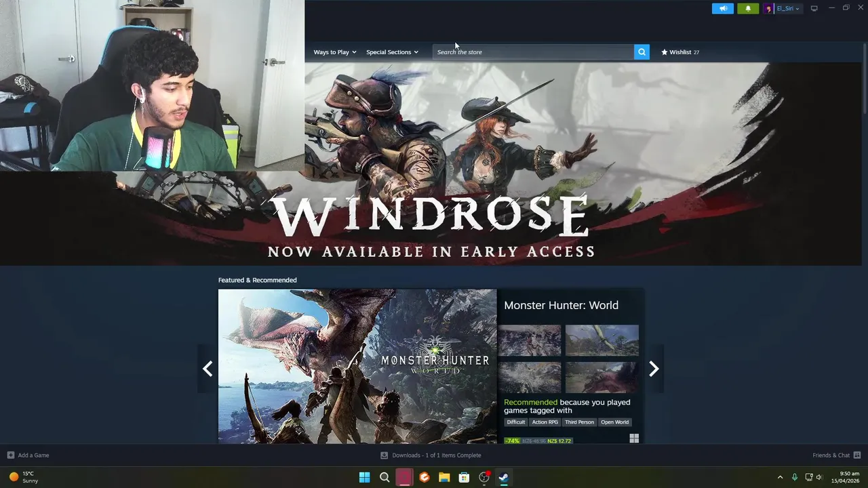Click the El_Siri profile avatar picture
Image resolution: width=868 pixels, height=488 pixels.
pos(768,8)
